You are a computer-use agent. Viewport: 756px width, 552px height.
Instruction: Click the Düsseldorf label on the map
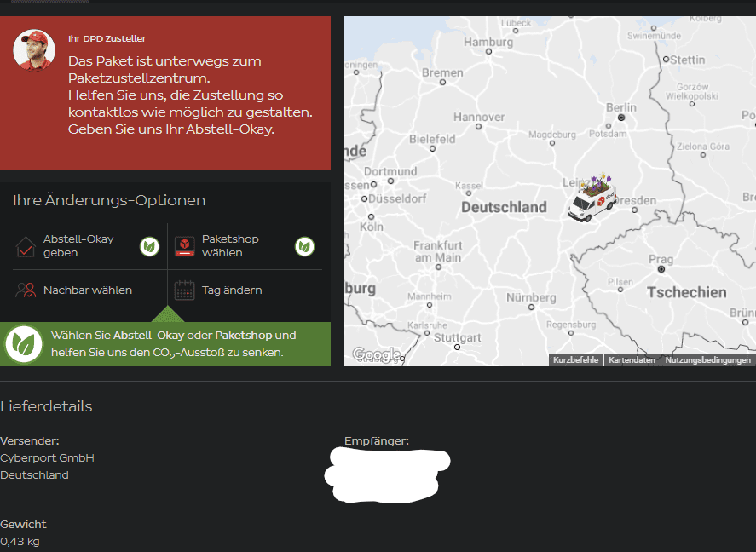click(x=397, y=198)
